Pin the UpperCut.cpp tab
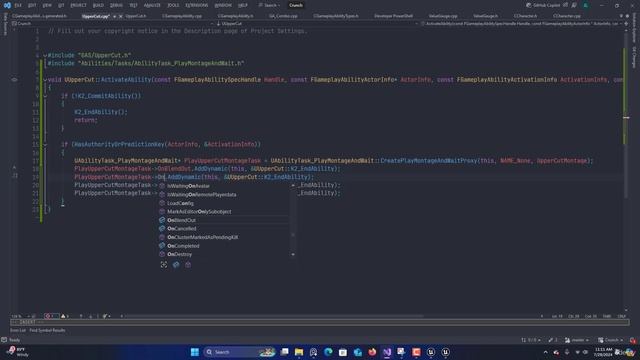Image resolution: width=640 pixels, height=360 pixels. pos(114,16)
